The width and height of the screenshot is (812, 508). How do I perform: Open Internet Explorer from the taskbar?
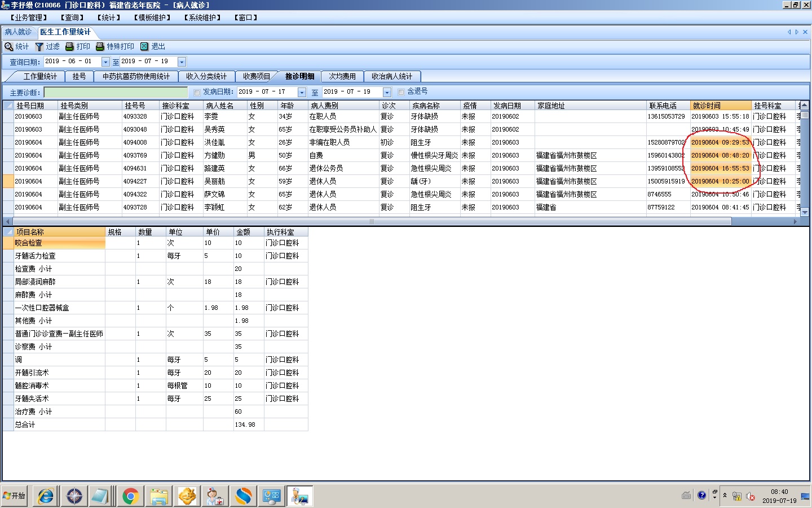click(x=46, y=496)
